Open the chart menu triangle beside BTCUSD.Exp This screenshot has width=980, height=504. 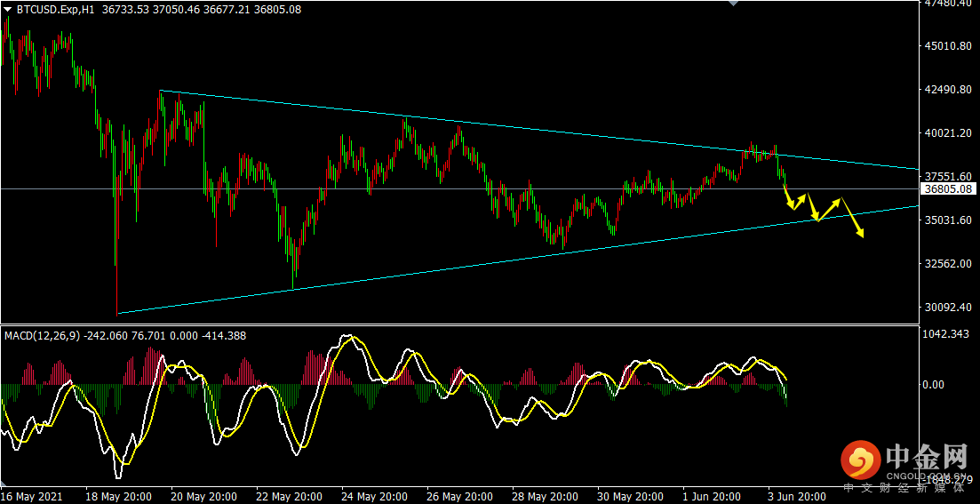(8, 10)
